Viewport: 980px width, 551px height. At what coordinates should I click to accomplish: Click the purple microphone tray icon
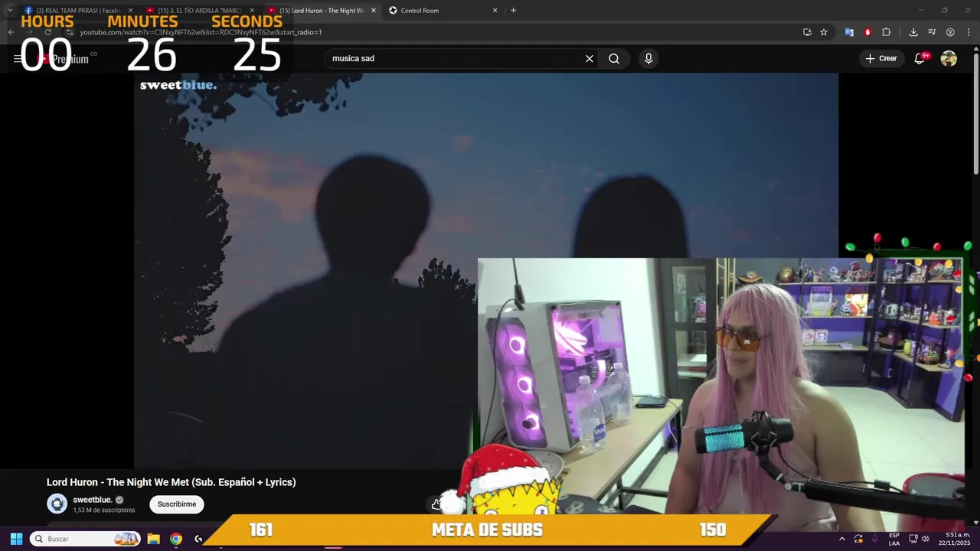(874, 539)
